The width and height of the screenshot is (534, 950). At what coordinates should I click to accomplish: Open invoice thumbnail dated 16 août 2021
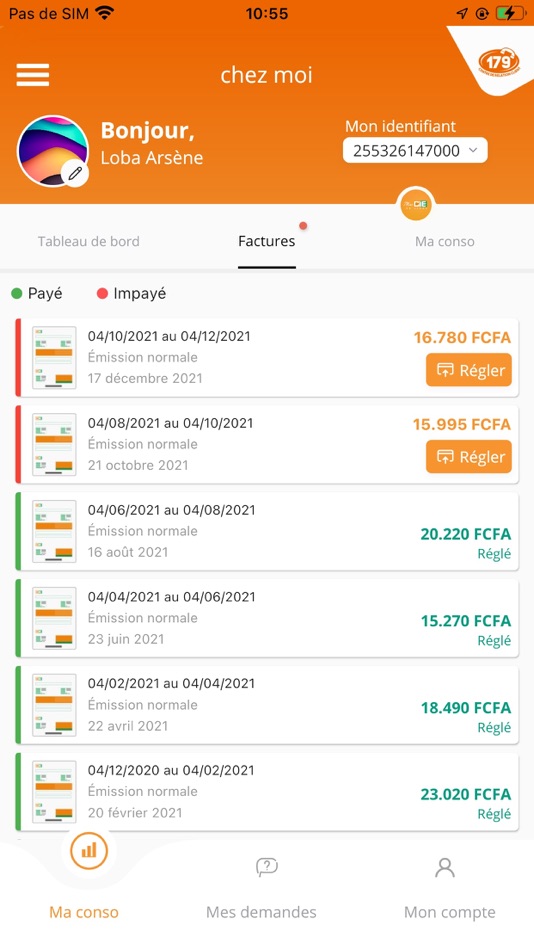point(54,531)
